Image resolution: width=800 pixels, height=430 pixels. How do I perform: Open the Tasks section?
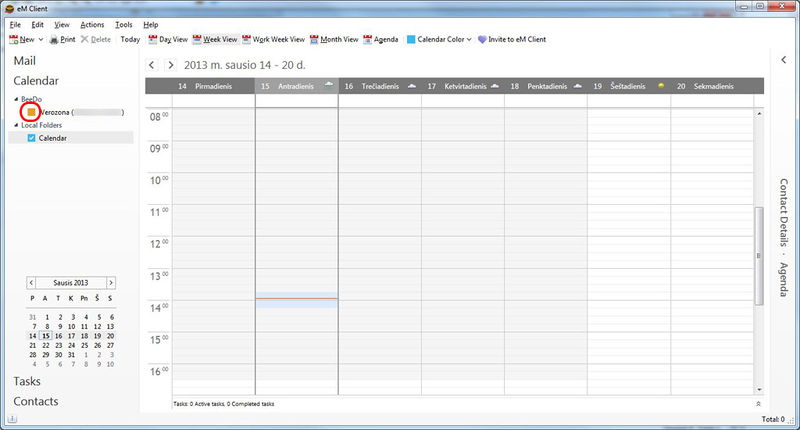(27, 382)
